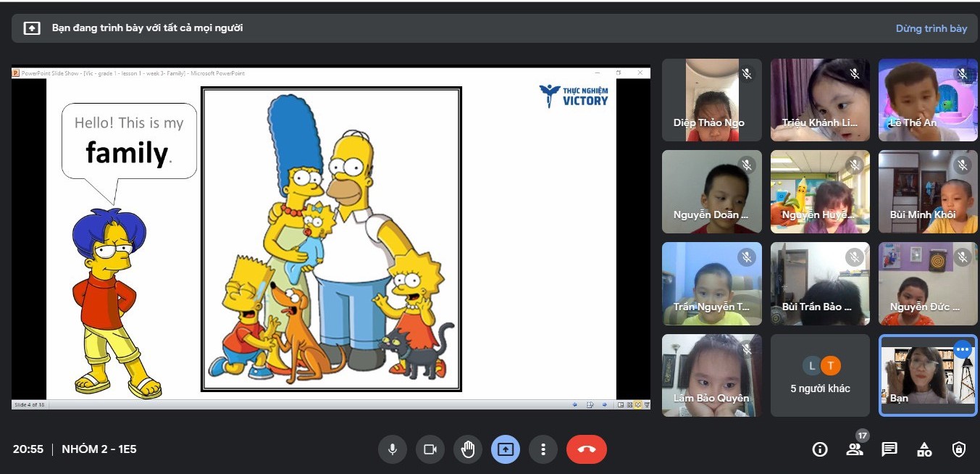The height and width of the screenshot is (474, 980).
Task: Switch to Slide Sorter view in PowerPoint
Action: coord(629,404)
